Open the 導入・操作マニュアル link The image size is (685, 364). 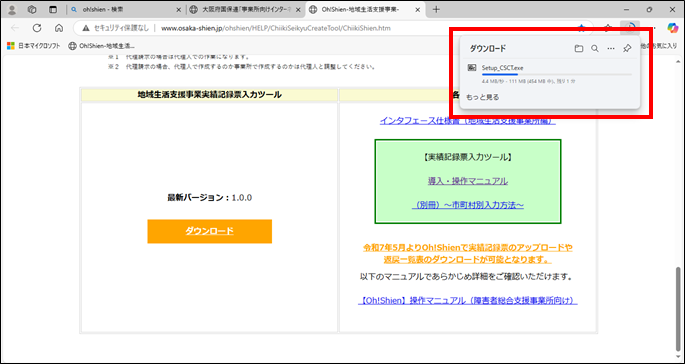tap(467, 181)
